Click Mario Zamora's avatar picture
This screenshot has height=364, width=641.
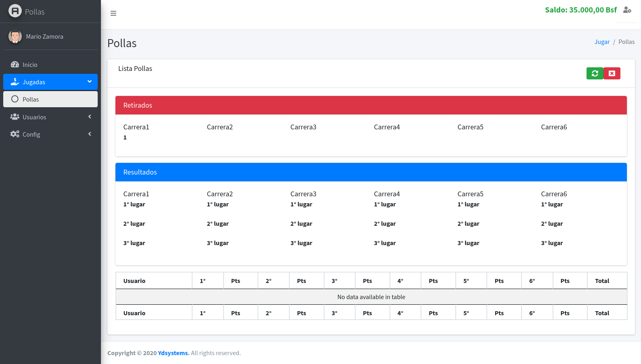click(15, 37)
